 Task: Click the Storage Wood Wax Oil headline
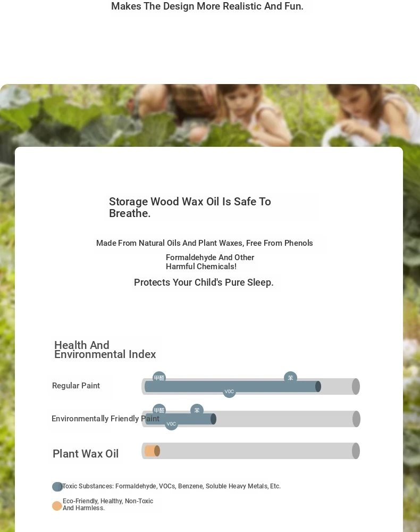(x=190, y=207)
